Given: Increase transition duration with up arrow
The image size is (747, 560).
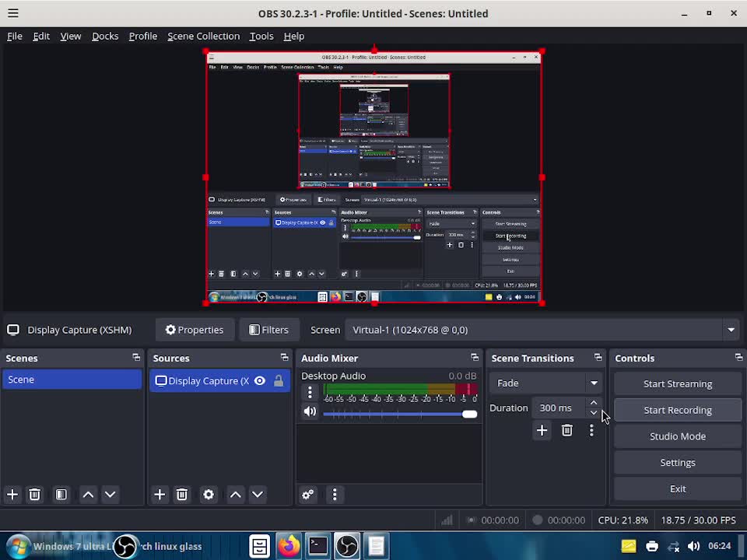Looking at the screenshot, I should pyautogui.click(x=594, y=403).
